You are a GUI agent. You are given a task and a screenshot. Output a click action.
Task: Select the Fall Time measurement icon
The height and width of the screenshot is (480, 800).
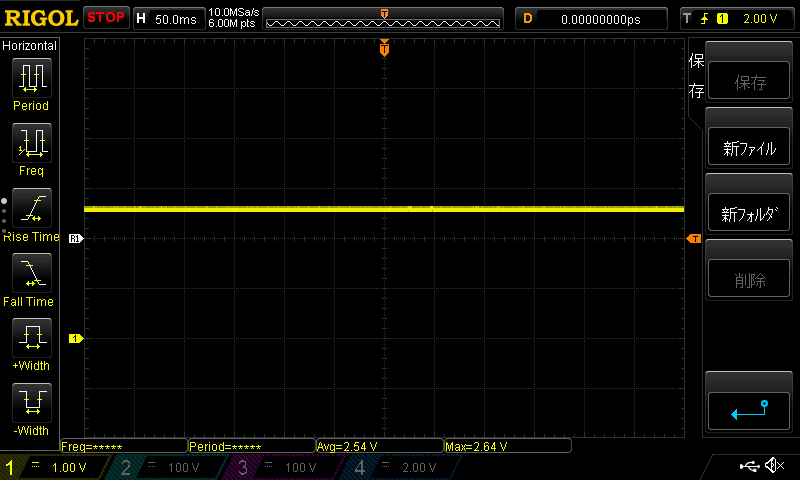tap(32, 273)
